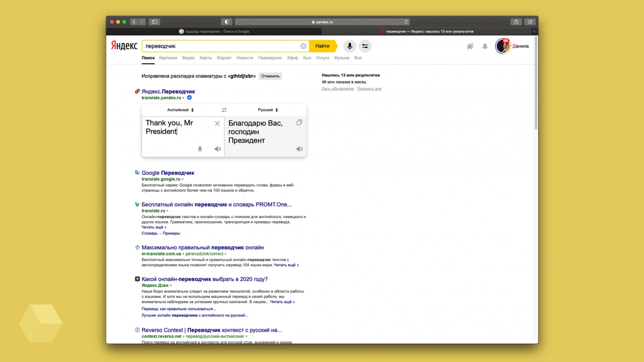Open the Английский source language dropdown
Viewport: 644px width, 362px height.
pos(180,110)
